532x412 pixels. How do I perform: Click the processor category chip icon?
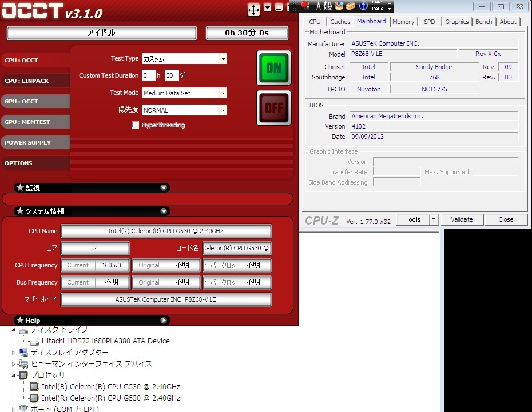point(23,375)
